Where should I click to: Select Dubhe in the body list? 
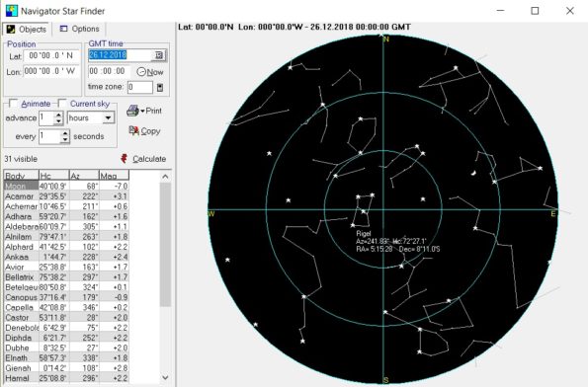tap(66, 348)
